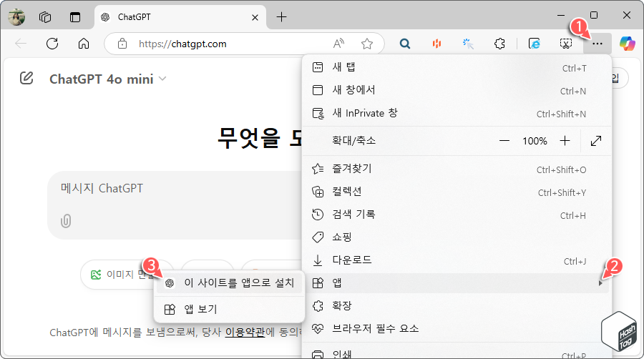Open the orange sound bars extension
644x359 pixels.
coord(436,44)
